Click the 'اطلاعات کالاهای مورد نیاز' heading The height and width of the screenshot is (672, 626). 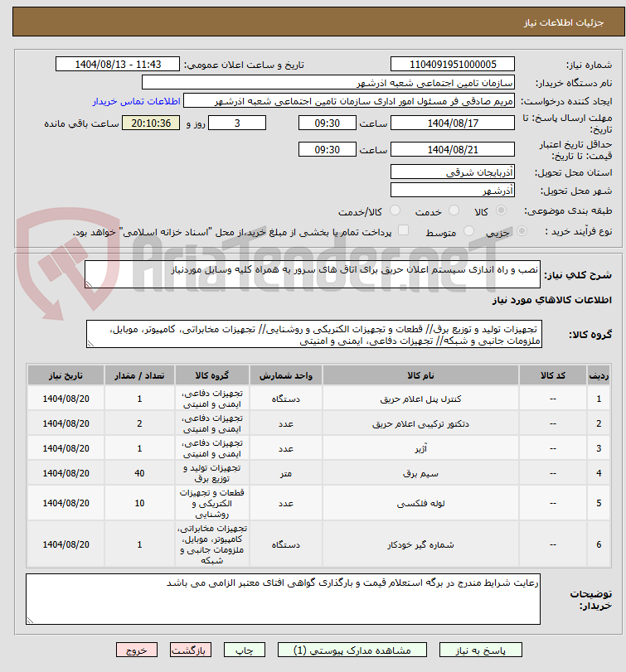[552, 300]
